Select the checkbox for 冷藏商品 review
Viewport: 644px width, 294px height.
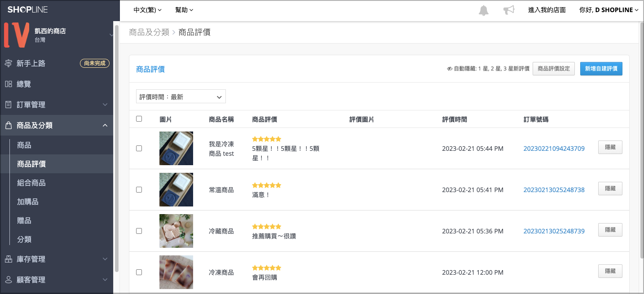point(139,231)
